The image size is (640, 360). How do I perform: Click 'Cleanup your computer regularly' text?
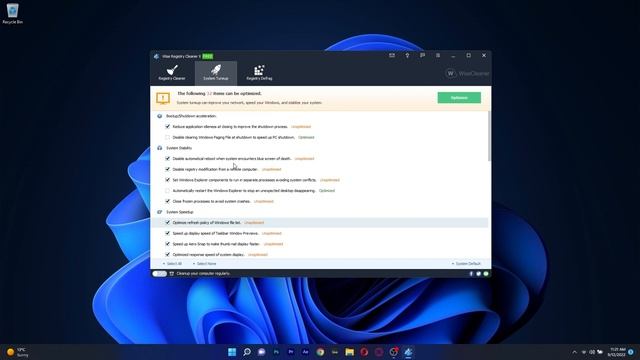pos(203,273)
